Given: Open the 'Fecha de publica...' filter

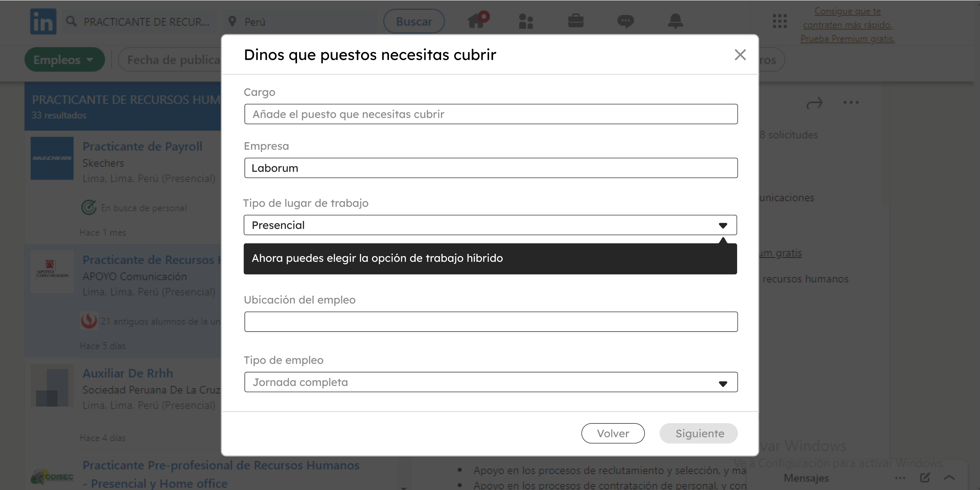Looking at the screenshot, I should 170,60.
